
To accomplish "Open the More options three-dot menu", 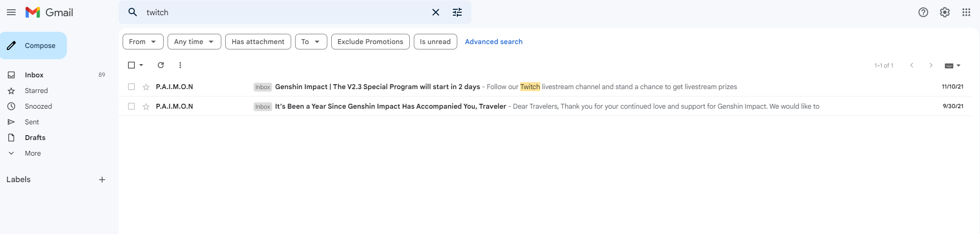I will click(x=180, y=65).
